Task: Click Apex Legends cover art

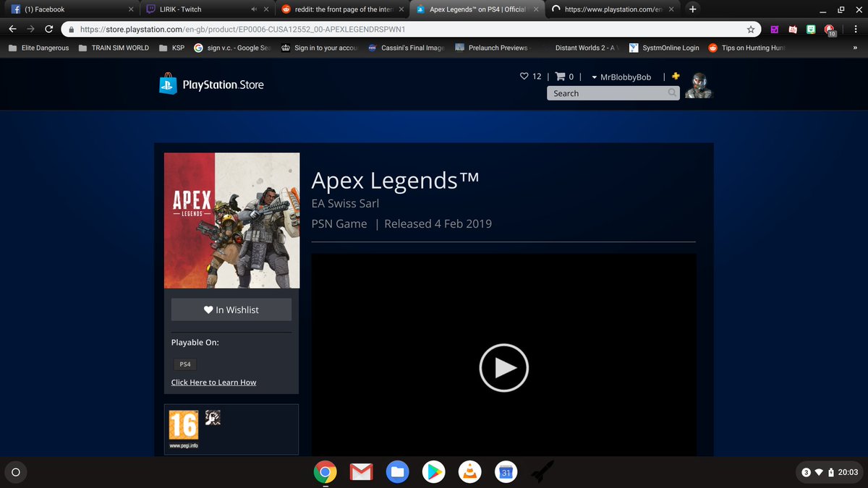Action: pos(232,221)
